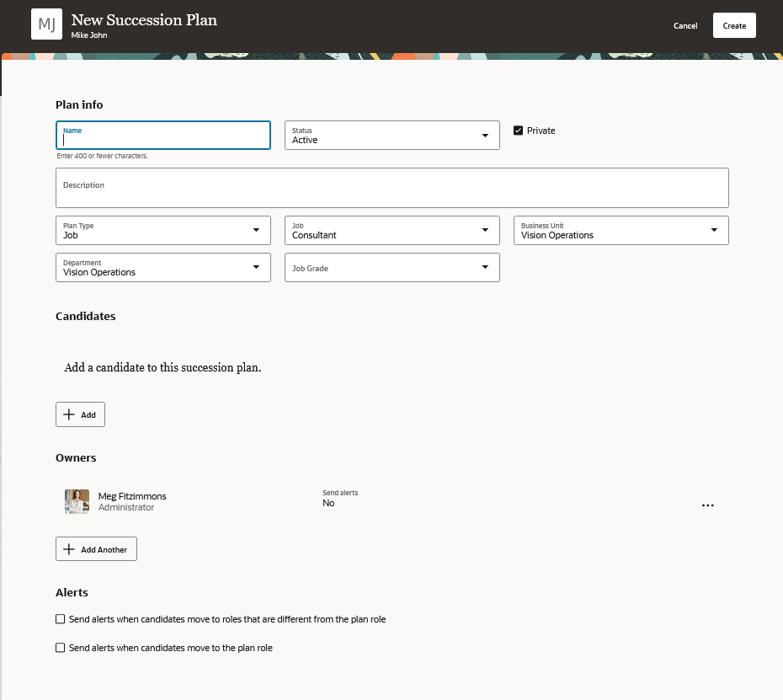The height and width of the screenshot is (700, 783).
Task: Click the Administrator role text
Action: pos(125,507)
